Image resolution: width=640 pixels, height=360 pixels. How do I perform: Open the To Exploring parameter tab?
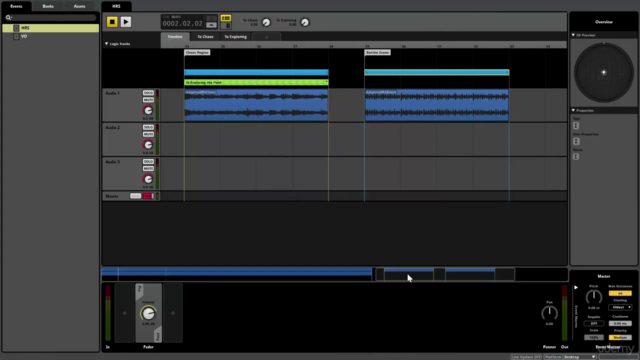coord(236,37)
